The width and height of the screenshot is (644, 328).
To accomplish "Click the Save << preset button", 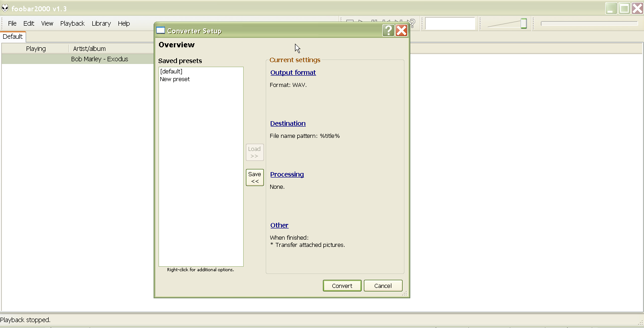I will [x=255, y=178].
